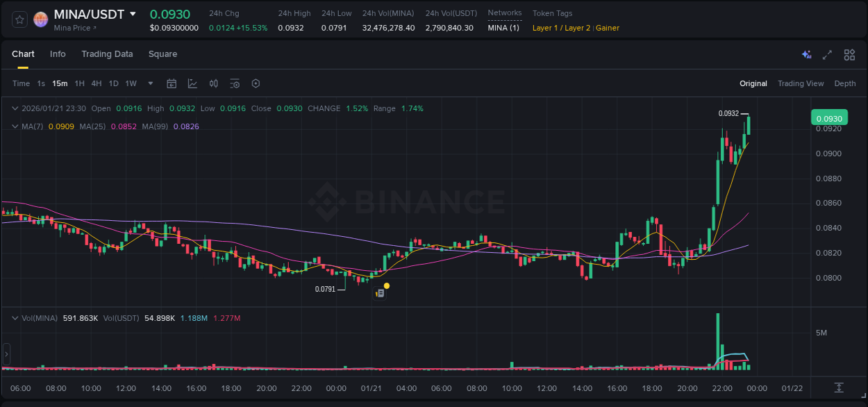
Task: Click the OHLC candlestick display icon
Action: [x=213, y=83]
